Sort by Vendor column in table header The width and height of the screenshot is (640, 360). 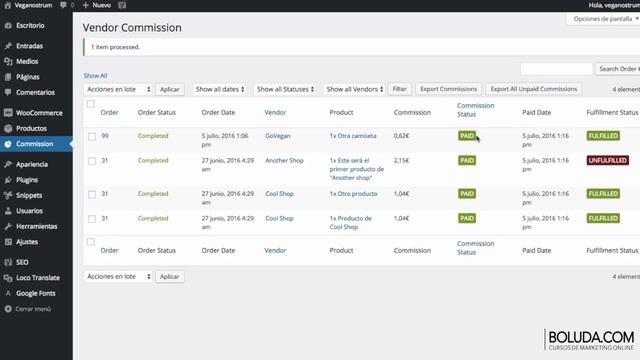(275, 112)
